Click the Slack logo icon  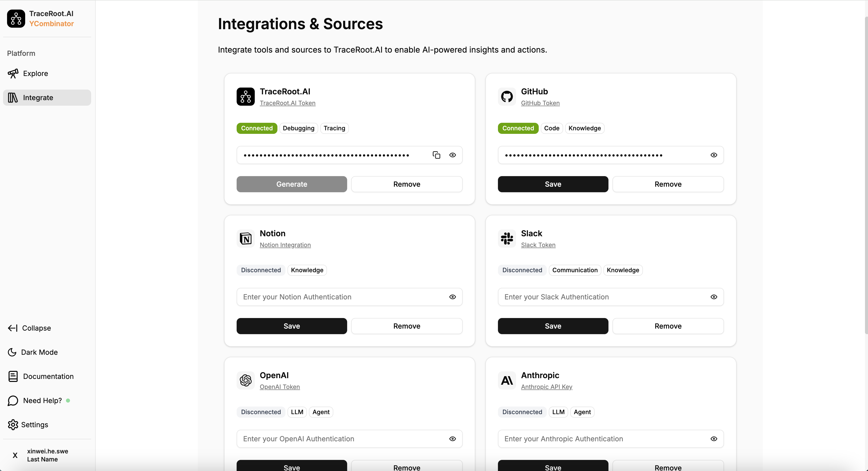click(x=507, y=239)
